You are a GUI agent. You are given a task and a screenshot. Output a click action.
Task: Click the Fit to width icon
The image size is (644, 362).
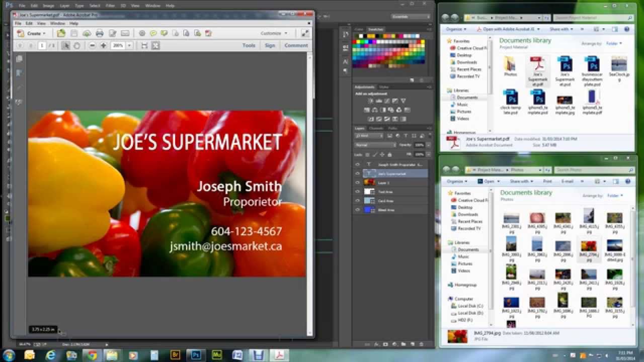[x=144, y=45]
